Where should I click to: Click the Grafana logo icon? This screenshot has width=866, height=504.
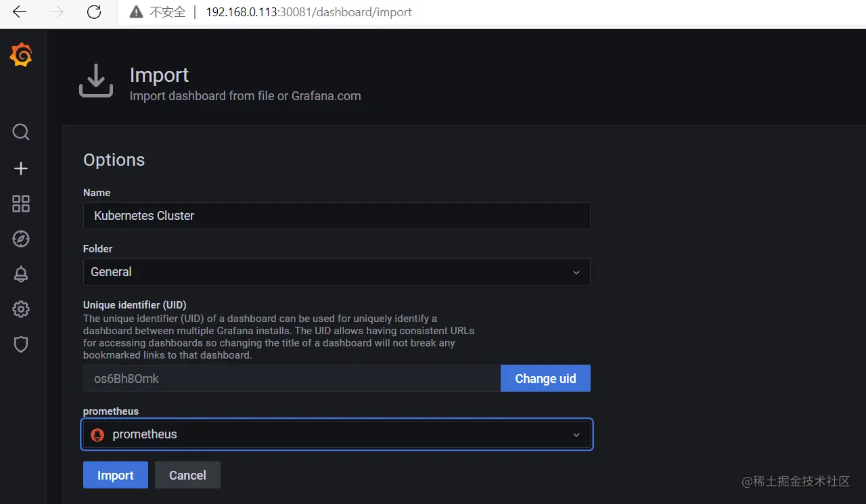click(x=21, y=55)
